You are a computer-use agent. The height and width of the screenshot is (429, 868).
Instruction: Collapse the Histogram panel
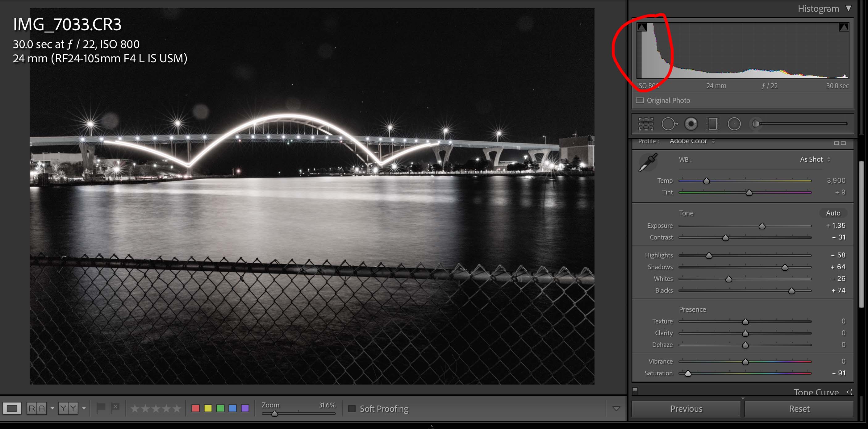pyautogui.click(x=849, y=8)
